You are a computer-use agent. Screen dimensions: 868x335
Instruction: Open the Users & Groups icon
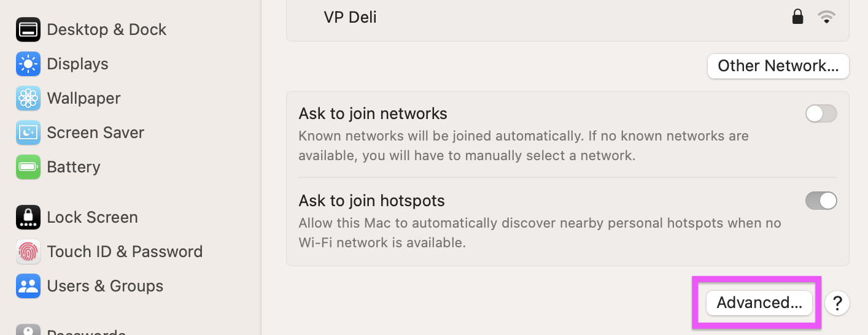pyautogui.click(x=28, y=286)
